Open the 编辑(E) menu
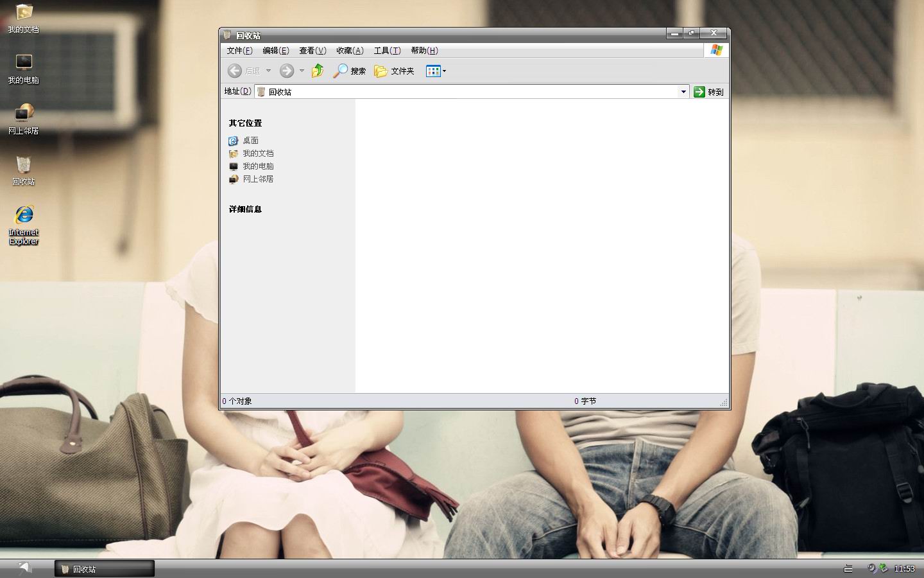 coord(276,51)
